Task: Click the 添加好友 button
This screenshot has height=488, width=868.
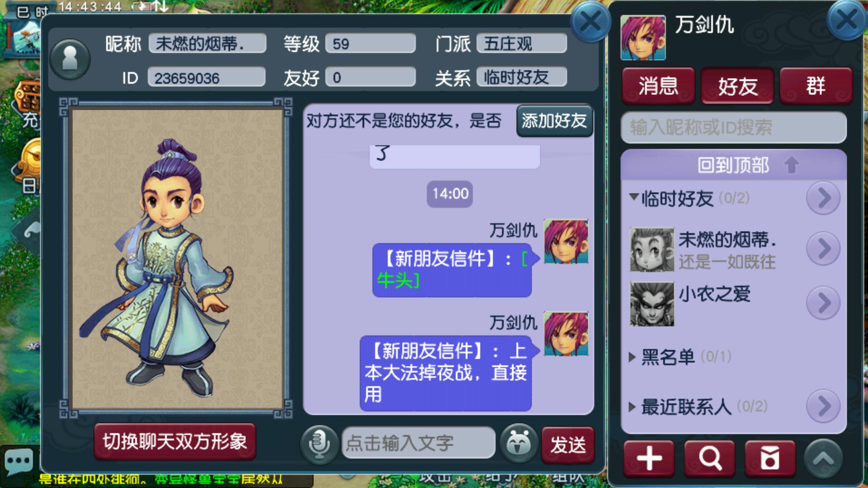Action: pyautogui.click(x=555, y=121)
